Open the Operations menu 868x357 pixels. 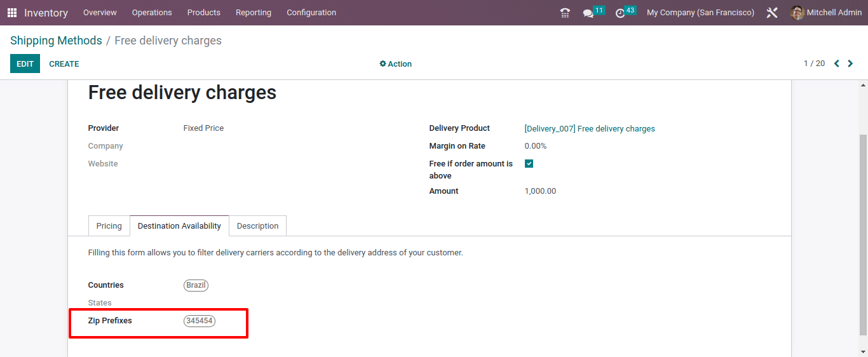[x=152, y=13]
